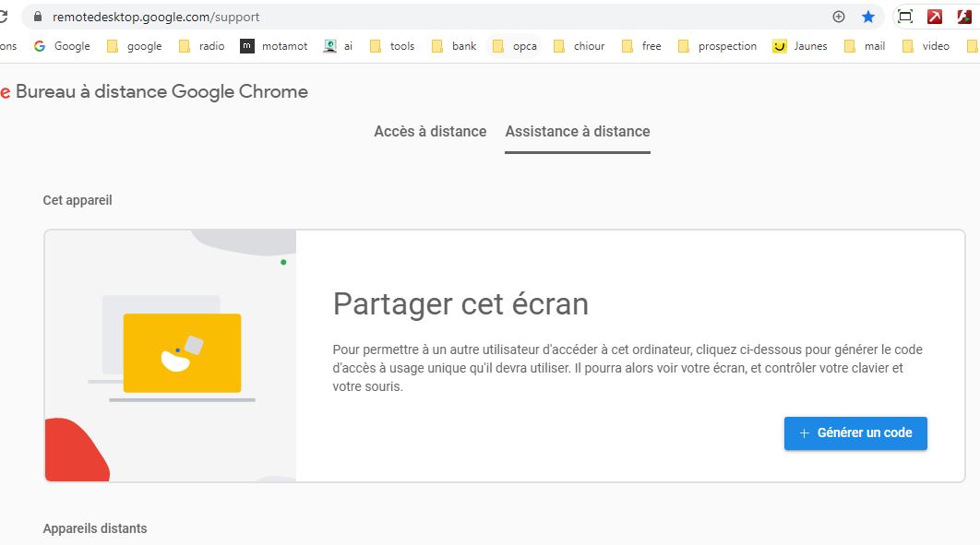This screenshot has height=545, width=980.
Task: Click the plus icon on Générer button
Action: click(x=805, y=433)
